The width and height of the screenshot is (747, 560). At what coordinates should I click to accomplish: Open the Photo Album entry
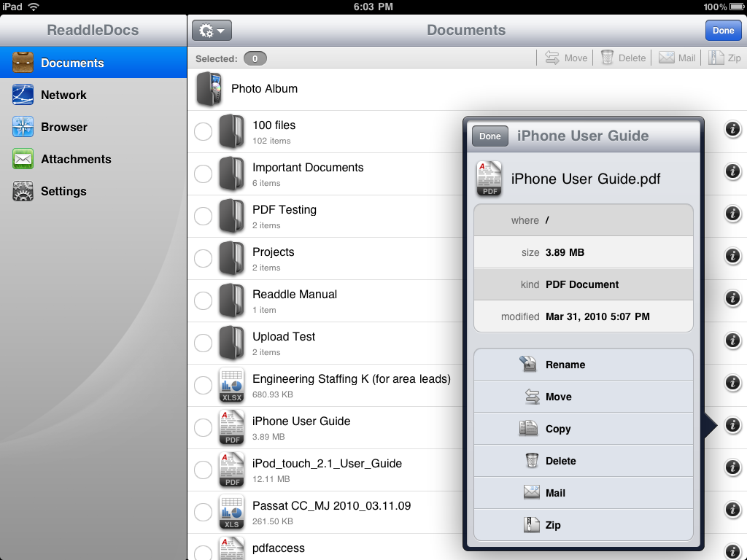tap(467, 89)
